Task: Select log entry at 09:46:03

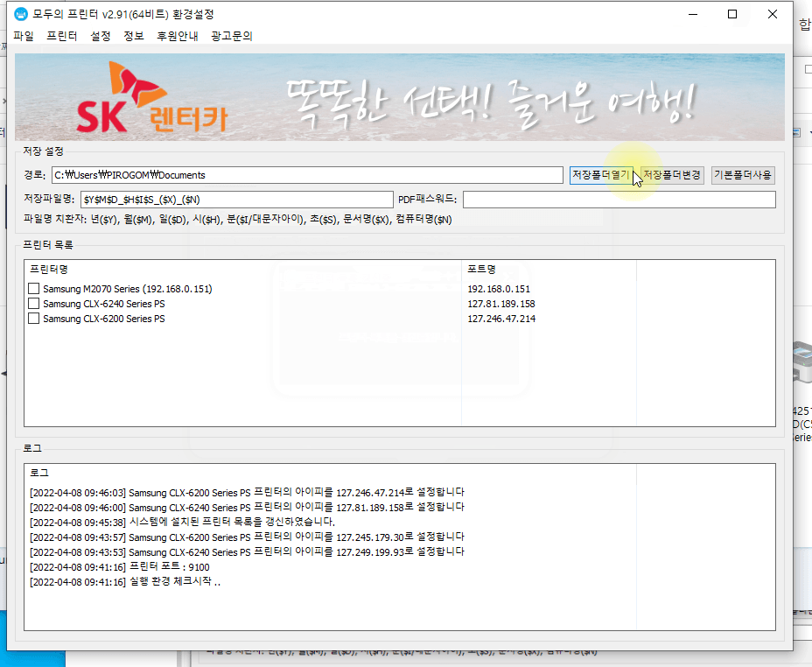Action: tap(247, 493)
